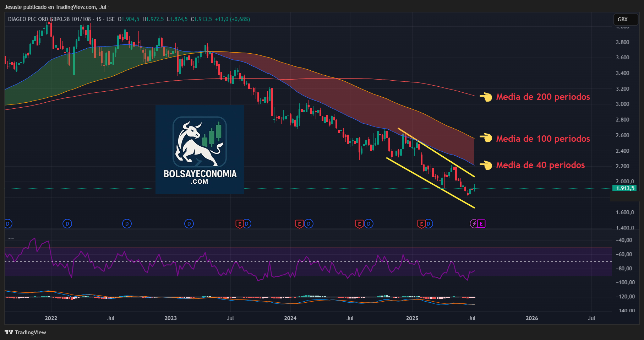Select the red earnings E marker after Jul 2024
The height and width of the screenshot is (340, 644).
tap(359, 224)
